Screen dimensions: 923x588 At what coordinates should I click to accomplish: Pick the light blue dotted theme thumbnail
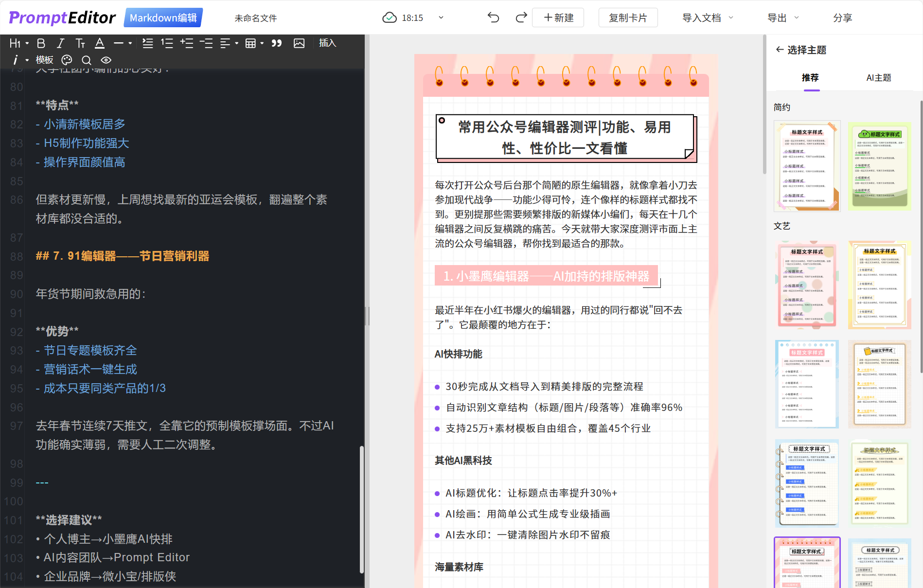pos(807,384)
